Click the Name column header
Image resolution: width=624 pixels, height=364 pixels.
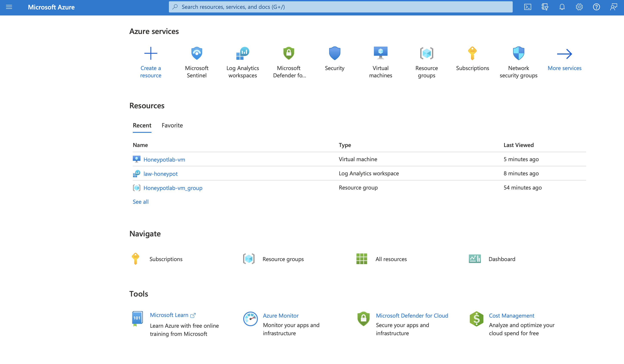140,145
